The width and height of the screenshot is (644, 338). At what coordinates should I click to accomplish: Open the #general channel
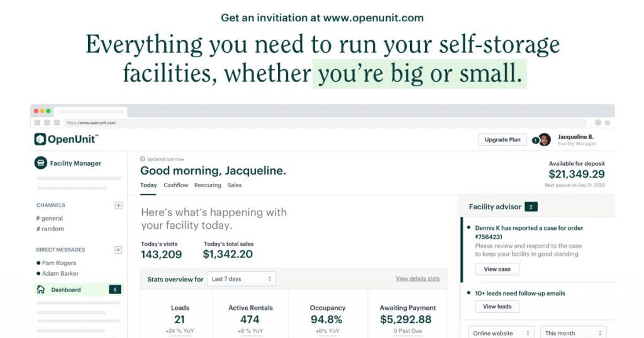tap(50, 218)
